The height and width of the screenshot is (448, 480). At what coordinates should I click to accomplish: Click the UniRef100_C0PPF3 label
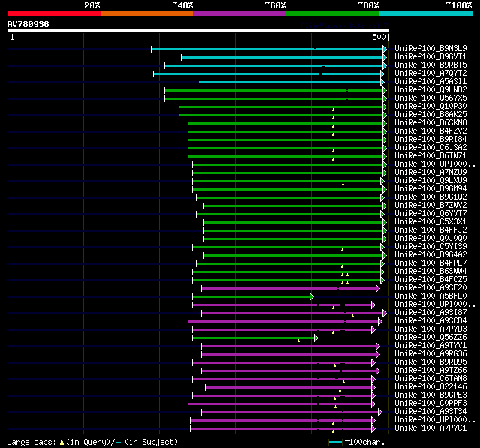[430, 404]
